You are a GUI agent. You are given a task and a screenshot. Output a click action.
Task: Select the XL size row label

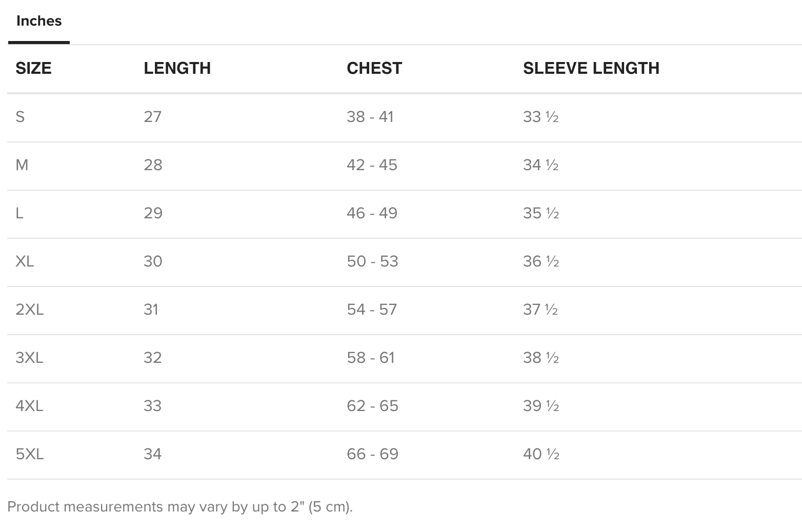[x=25, y=261]
